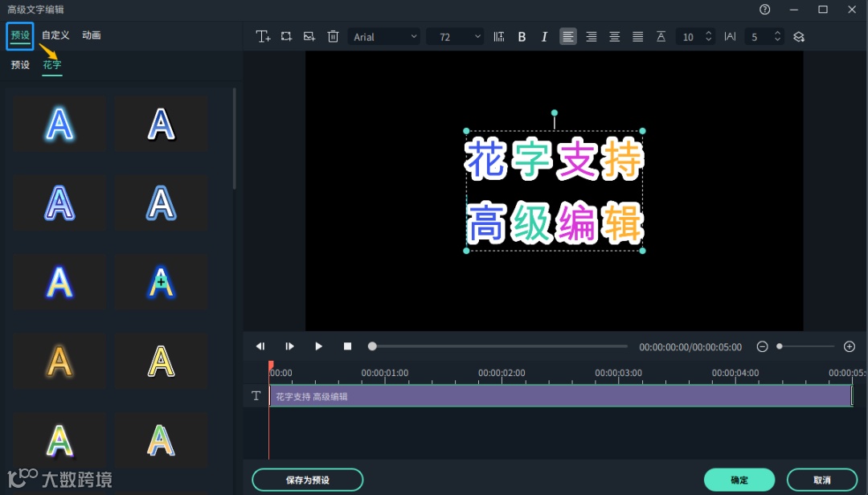Select the 预设 sub-tab
This screenshot has height=495, width=868.
20,65
